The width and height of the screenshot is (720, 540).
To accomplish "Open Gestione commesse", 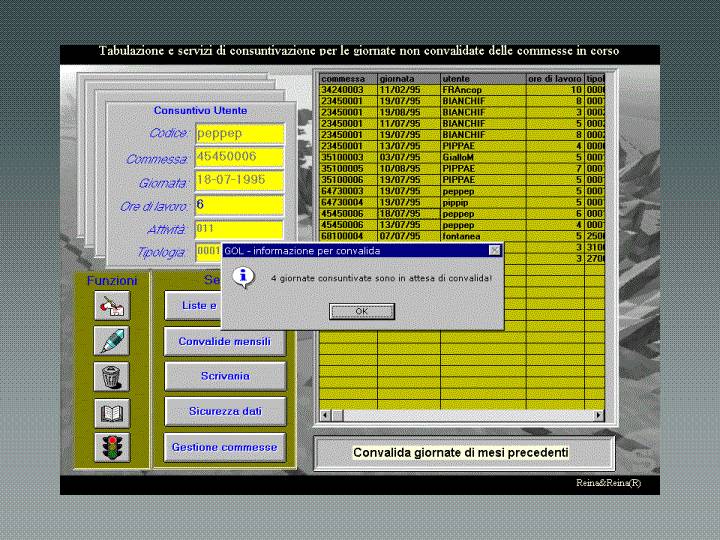I will tap(224, 447).
